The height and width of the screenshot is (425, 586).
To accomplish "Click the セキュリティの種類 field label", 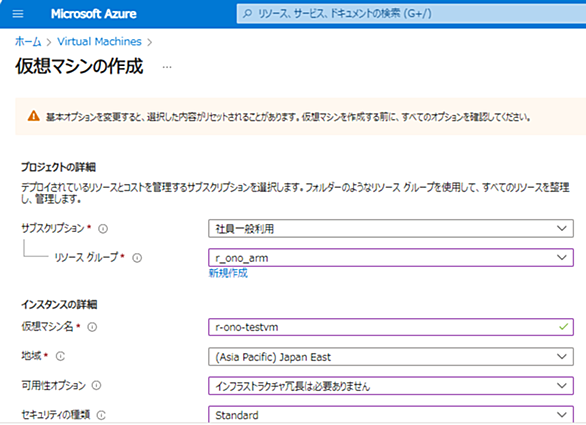I will coord(56,415).
